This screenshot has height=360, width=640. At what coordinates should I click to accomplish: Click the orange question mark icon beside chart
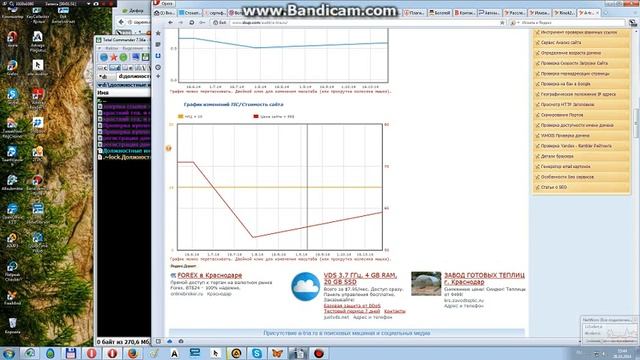click(169, 148)
